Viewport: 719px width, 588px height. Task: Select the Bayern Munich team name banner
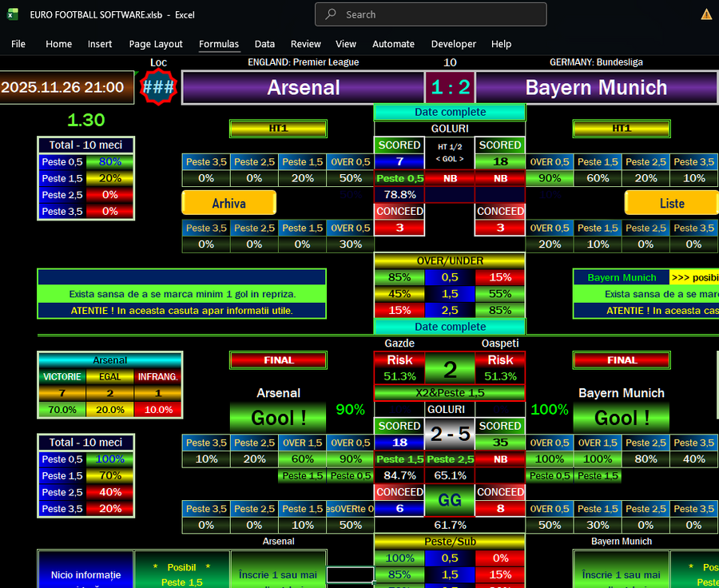(x=596, y=88)
